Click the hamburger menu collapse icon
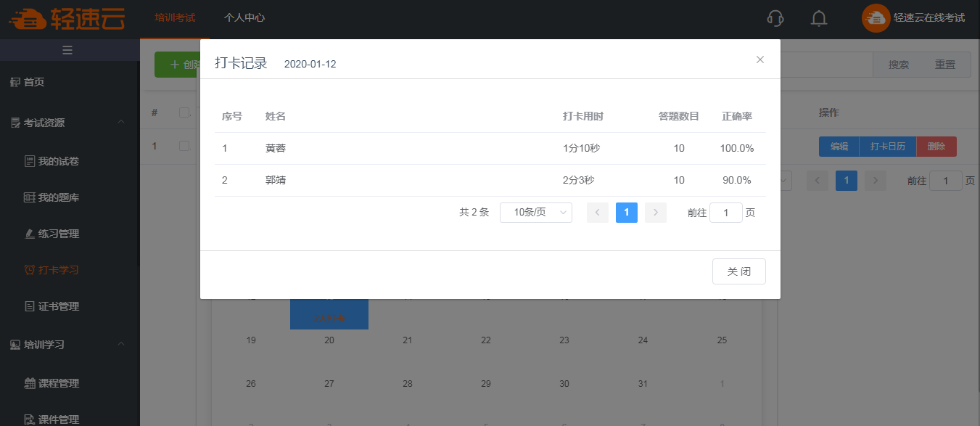The height and width of the screenshot is (426, 980). pyautogui.click(x=67, y=50)
